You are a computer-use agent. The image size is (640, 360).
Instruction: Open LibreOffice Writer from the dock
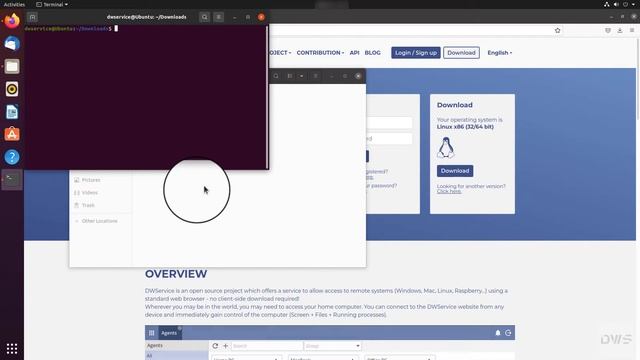point(12,112)
